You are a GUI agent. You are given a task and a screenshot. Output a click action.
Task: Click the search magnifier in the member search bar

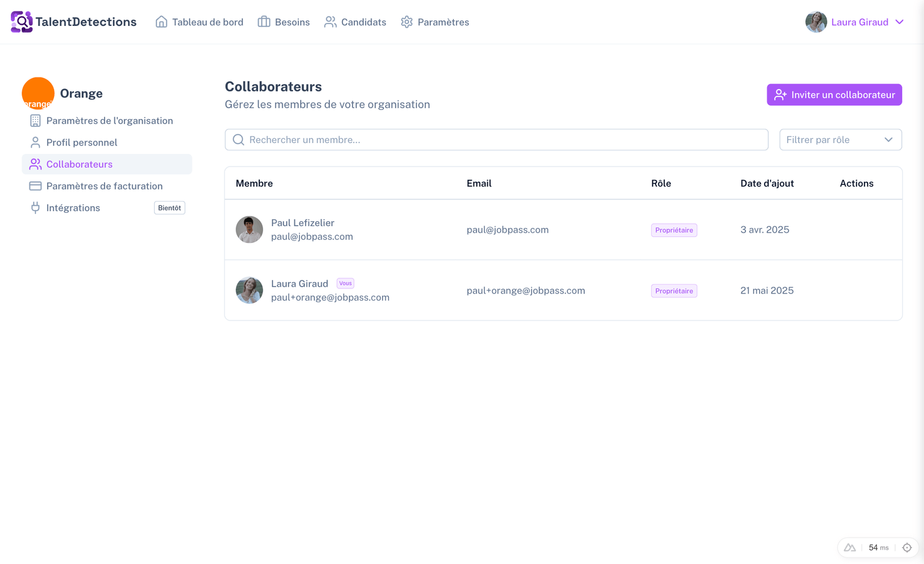point(238,139)
